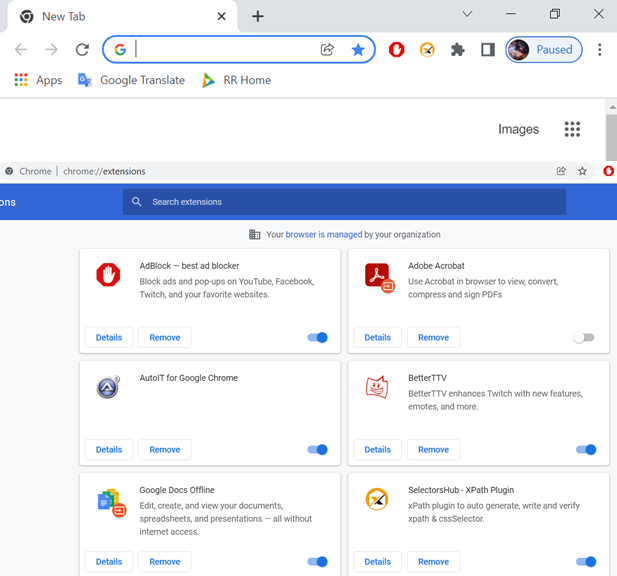Viewport: 617px width, 576px height.
Task: Enable the Adobe Acrobat extension toggle
Action: click(x=584, y=337)
